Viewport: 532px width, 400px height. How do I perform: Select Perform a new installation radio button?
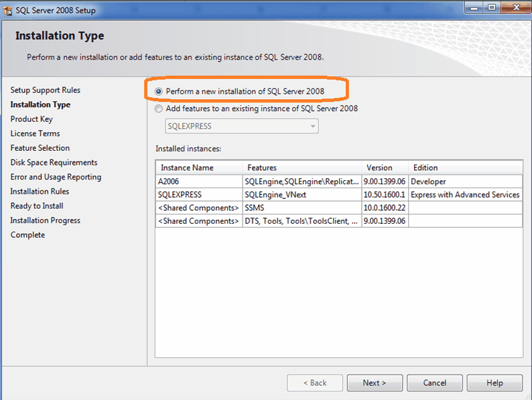pyautogui.click(x=158, y=91)
